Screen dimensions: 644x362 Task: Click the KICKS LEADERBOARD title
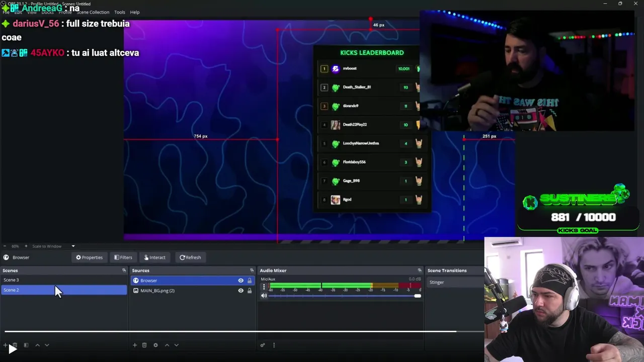(x=372, y=52)
